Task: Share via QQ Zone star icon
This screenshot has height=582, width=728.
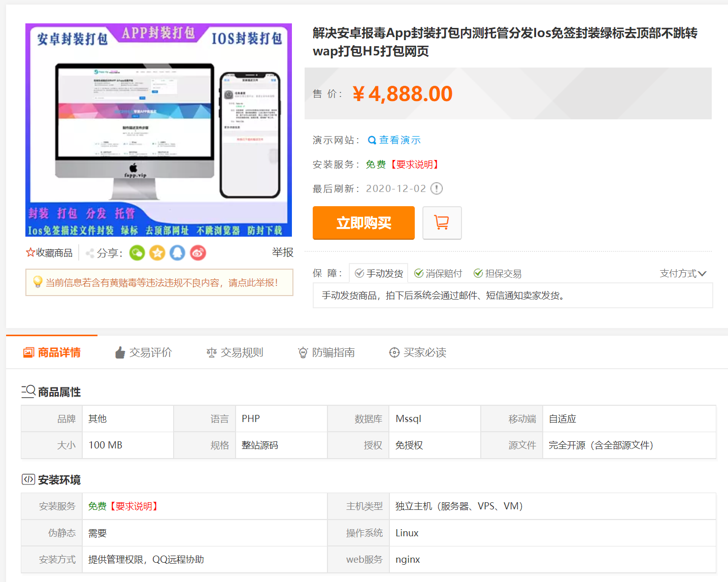Action: click(x=157, y=252)
